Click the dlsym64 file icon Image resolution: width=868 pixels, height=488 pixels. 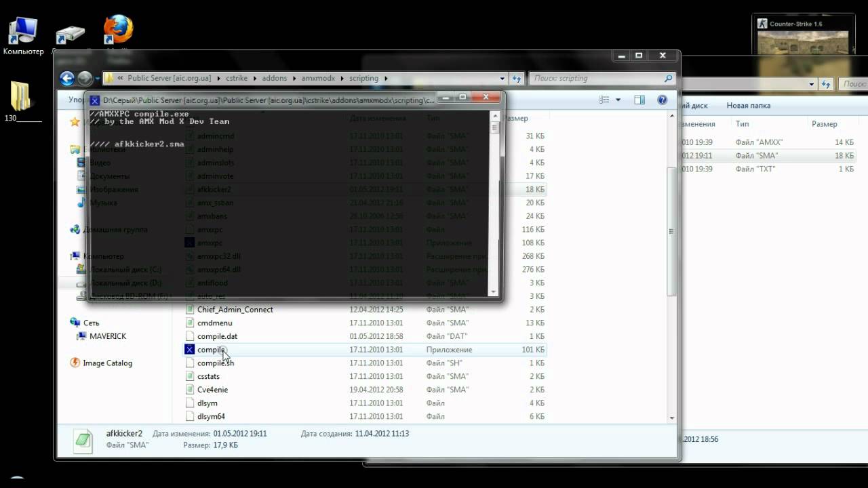point(191,416)
